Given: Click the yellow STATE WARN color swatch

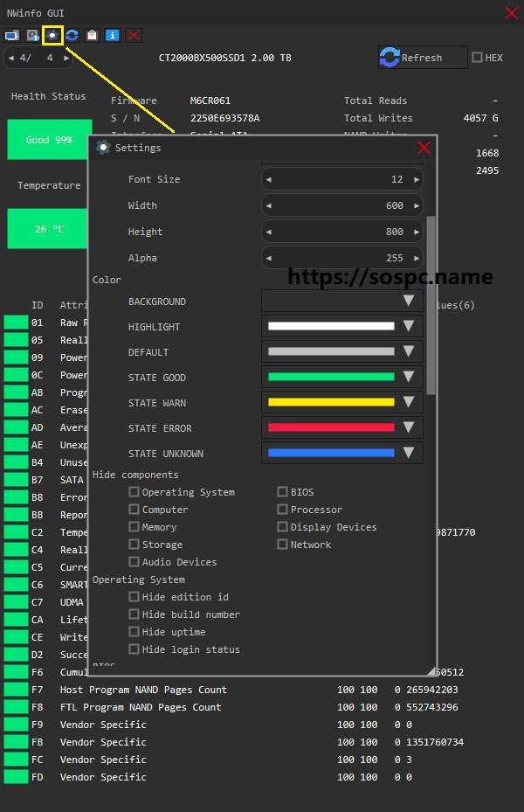Looking at the screenshot, I should click(x=331, y=403).
